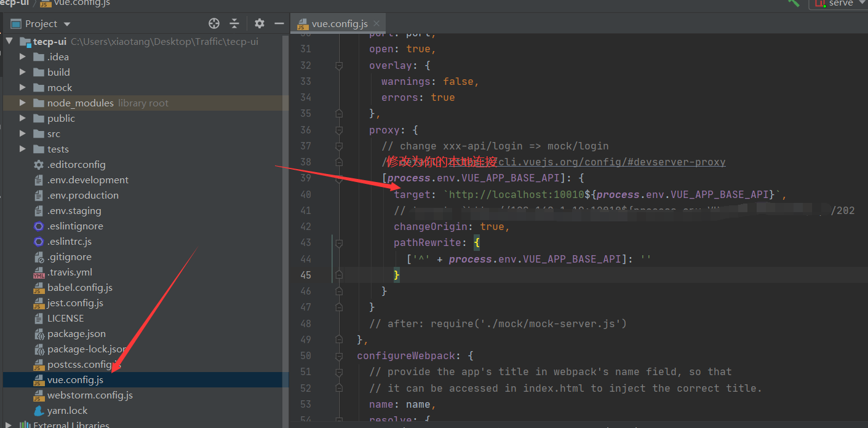This screenshot has width=868, height=428.
Task: Click the build folder icon
Action: point(38,72)
